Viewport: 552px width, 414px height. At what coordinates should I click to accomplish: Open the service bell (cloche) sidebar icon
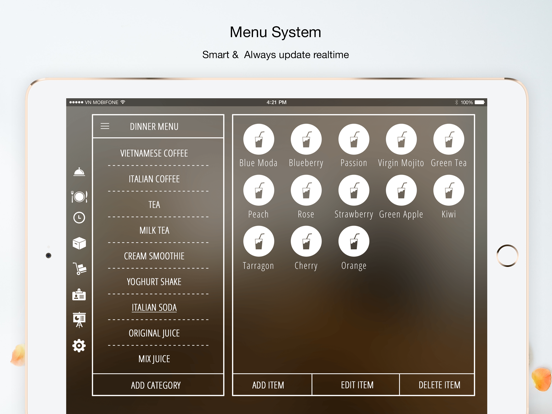coord(79,172)
